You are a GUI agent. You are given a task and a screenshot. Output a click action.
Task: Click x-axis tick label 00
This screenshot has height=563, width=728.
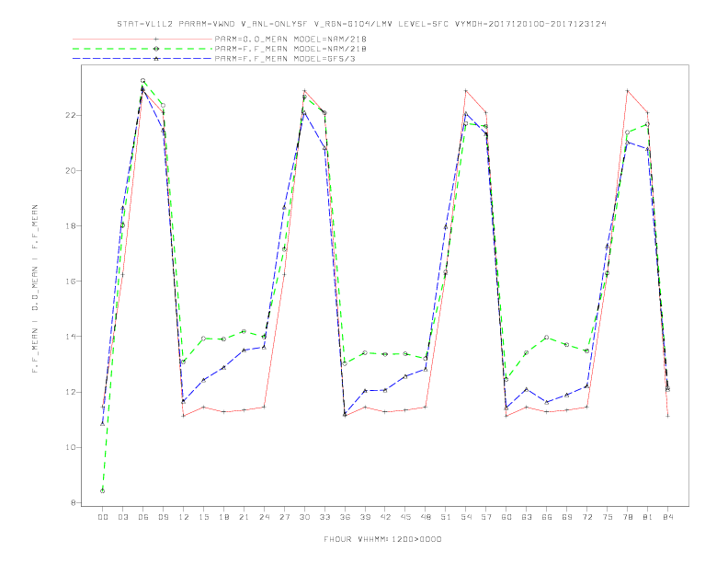[103, 517]
